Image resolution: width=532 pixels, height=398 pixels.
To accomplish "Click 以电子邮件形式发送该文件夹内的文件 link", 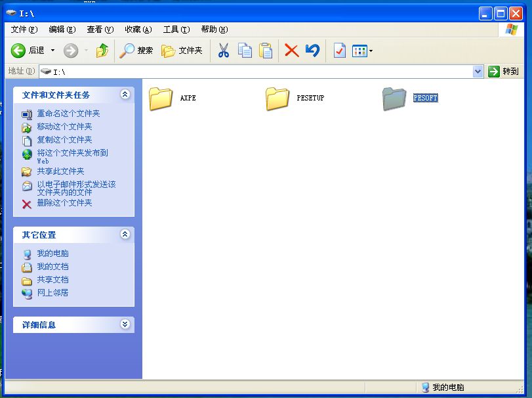I will pyautogui.click(x=76, y=188).
